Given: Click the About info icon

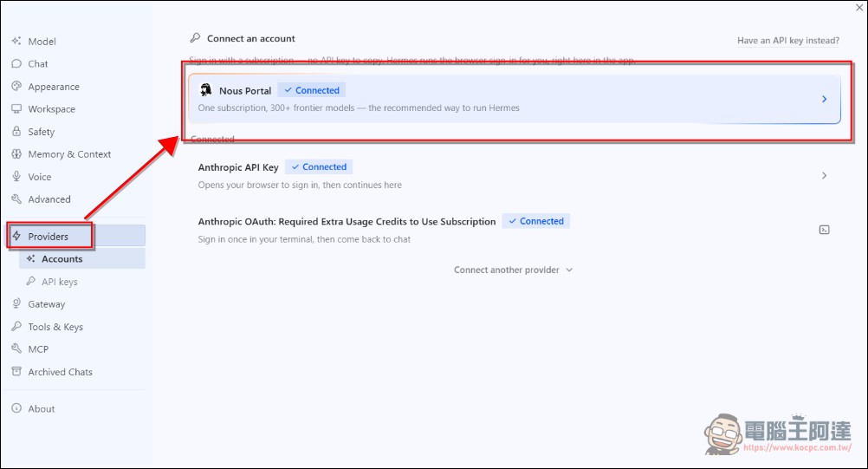Looking at the screenshot, I should [x=16, y=408].
